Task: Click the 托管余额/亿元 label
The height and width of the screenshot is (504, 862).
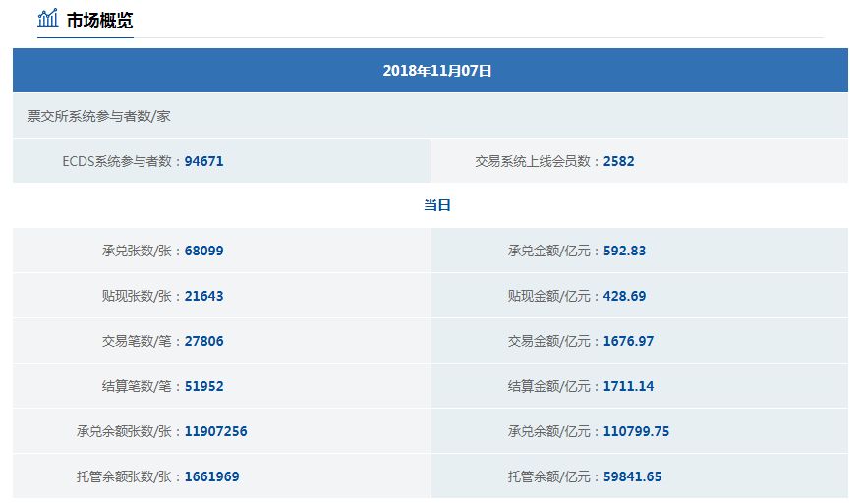Action: pos(548,476)
